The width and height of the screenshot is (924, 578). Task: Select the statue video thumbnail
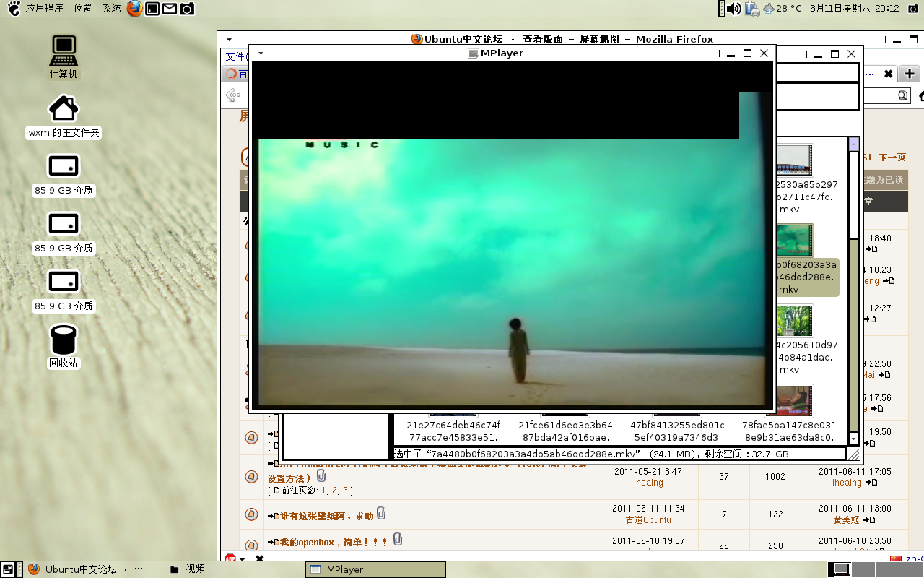(x=794, y=321)
